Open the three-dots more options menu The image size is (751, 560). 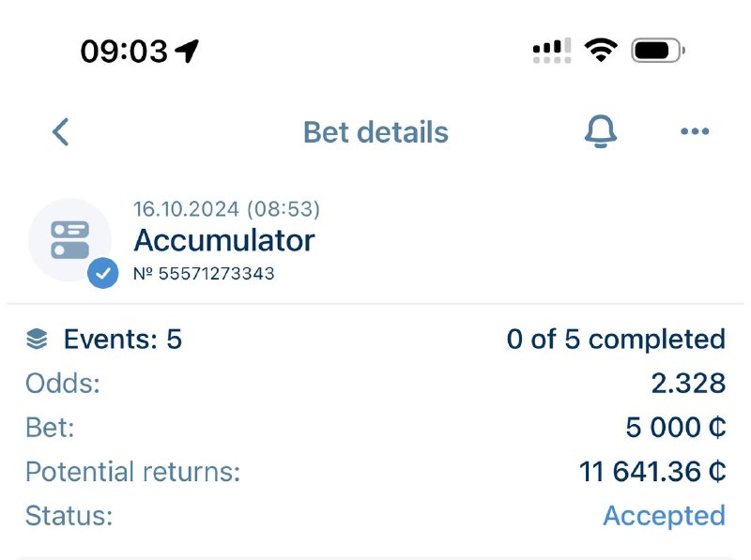pos(695,132)
